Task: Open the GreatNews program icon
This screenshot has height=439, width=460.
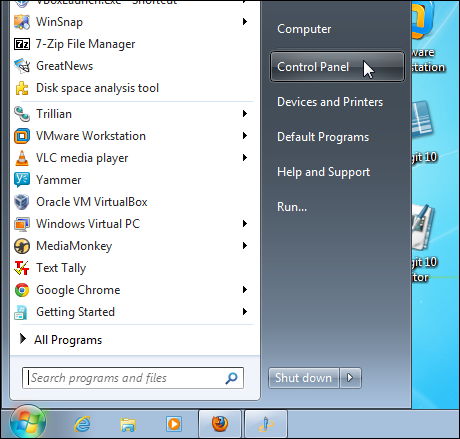Action: coord(22,66)
